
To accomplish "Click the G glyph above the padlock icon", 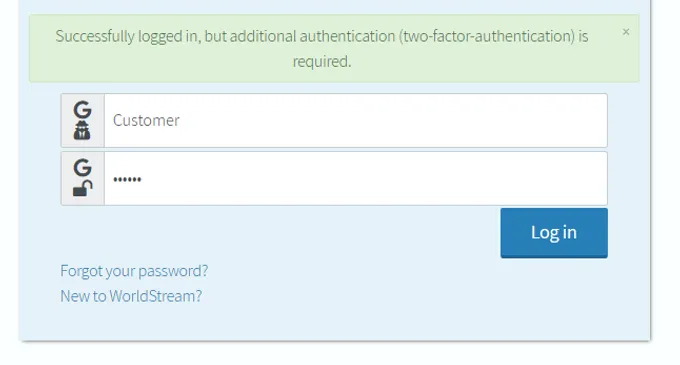I will (82, 167).
